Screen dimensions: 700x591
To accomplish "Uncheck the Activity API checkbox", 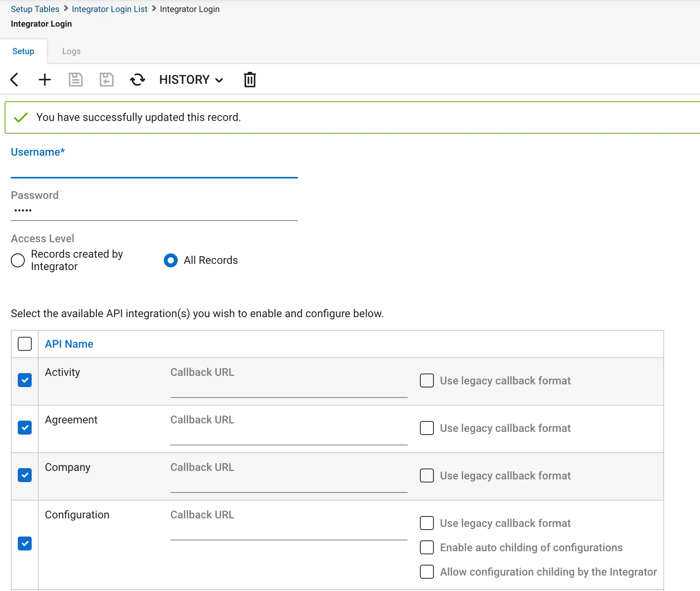I will 25,380.
